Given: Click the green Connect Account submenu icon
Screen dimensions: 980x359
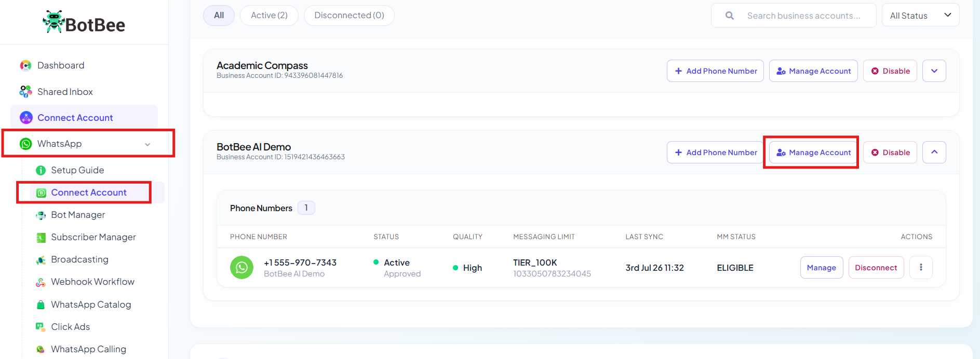Looking at the screenshot, I should point(41,193).
